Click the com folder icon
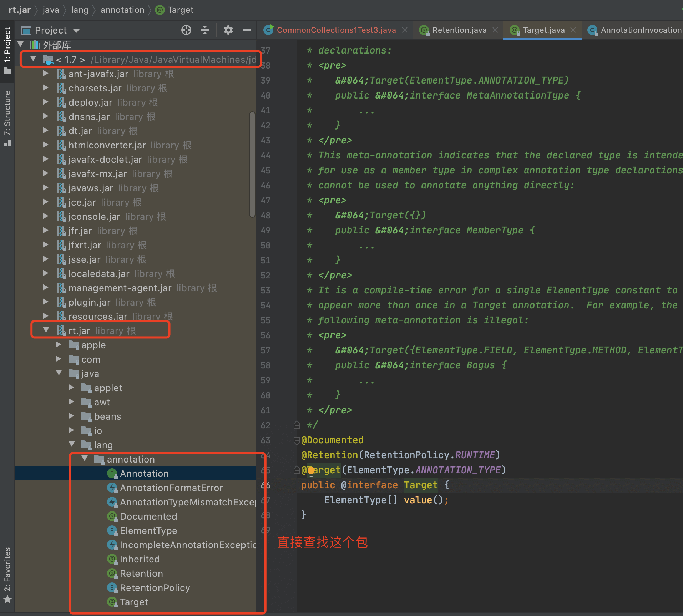The image size is (683, 616). pos(74,359)
